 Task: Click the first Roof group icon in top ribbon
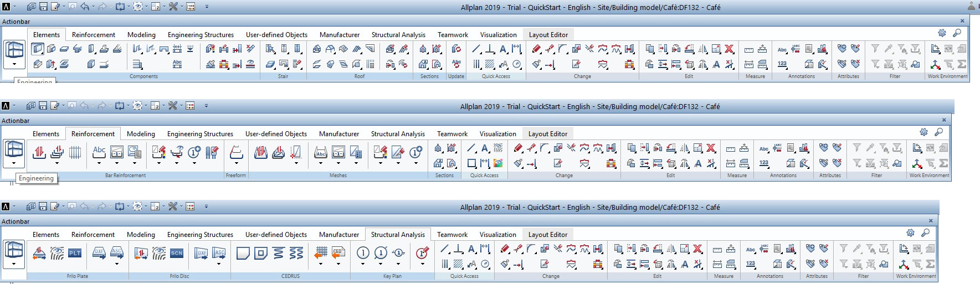point(317,49)
